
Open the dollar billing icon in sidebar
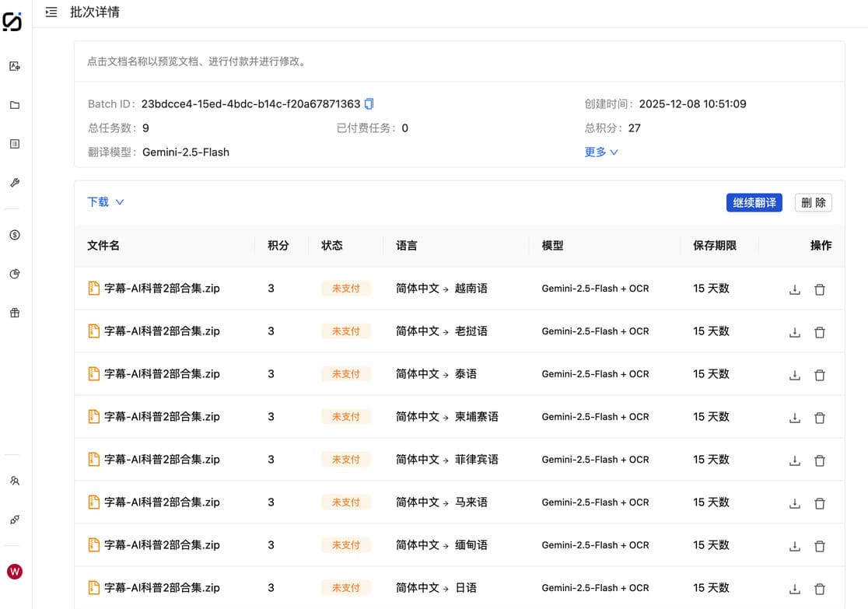[14, 234]
